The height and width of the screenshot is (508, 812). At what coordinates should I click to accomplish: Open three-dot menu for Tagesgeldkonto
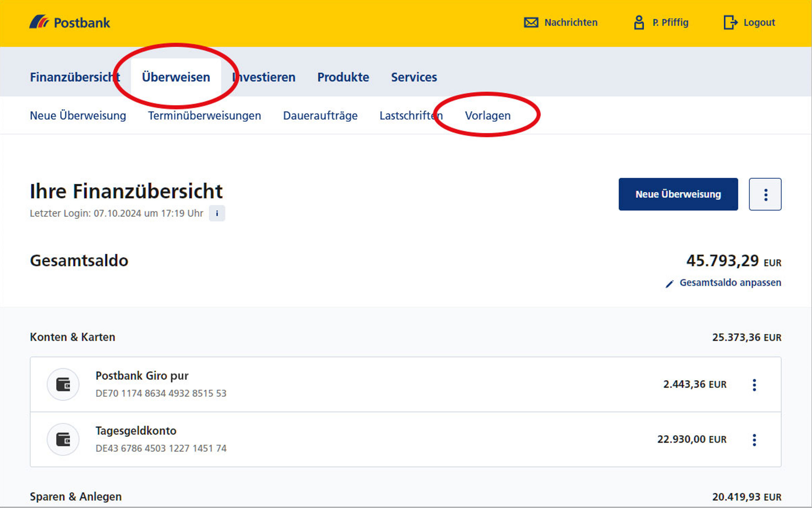click(754, 440)
